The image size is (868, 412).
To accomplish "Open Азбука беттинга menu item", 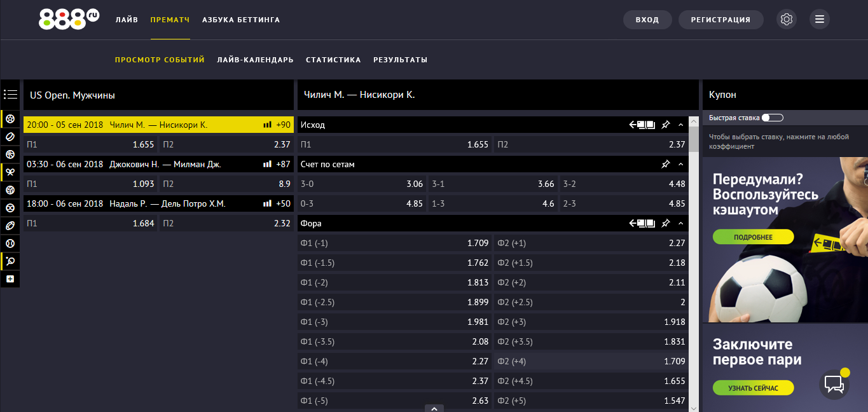I will tap(241, 20).
